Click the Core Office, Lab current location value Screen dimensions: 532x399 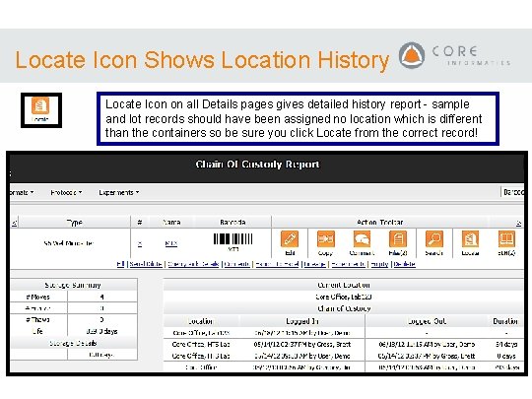344,297
